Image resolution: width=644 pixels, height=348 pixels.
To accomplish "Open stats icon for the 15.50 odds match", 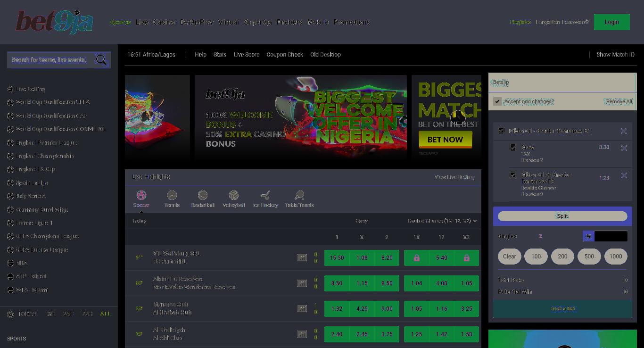I will 302,257.
